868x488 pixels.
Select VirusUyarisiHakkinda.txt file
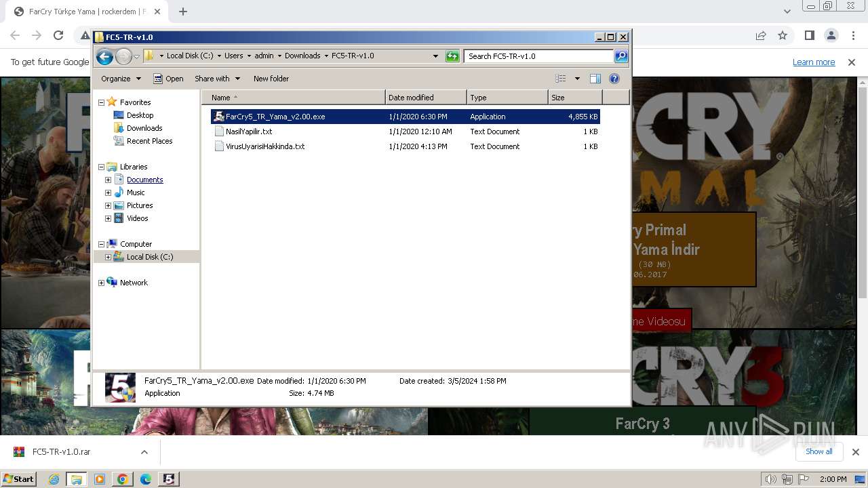tap(406, 146)
